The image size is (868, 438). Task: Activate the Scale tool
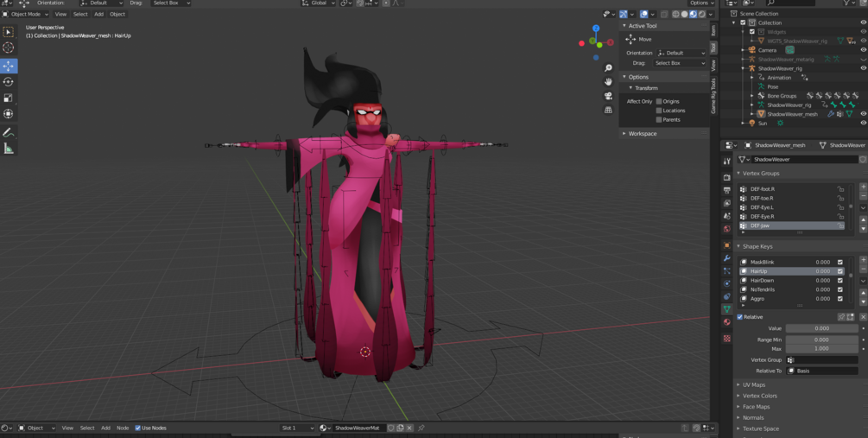pyautogui.click(x=9, y=98)
